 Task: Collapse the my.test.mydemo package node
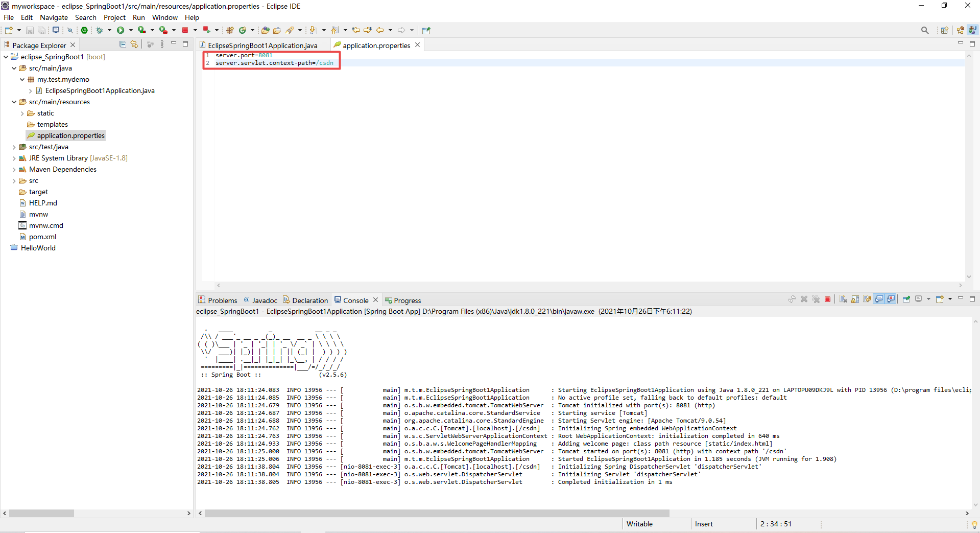click(x=22, y=79)
